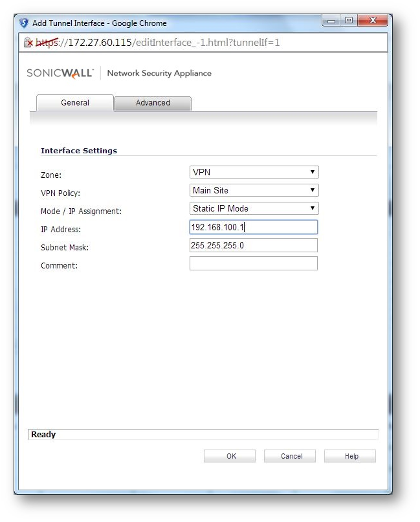Click the IP Address input field
This screenshot has width=420, height=522.
tap(254, 227)
